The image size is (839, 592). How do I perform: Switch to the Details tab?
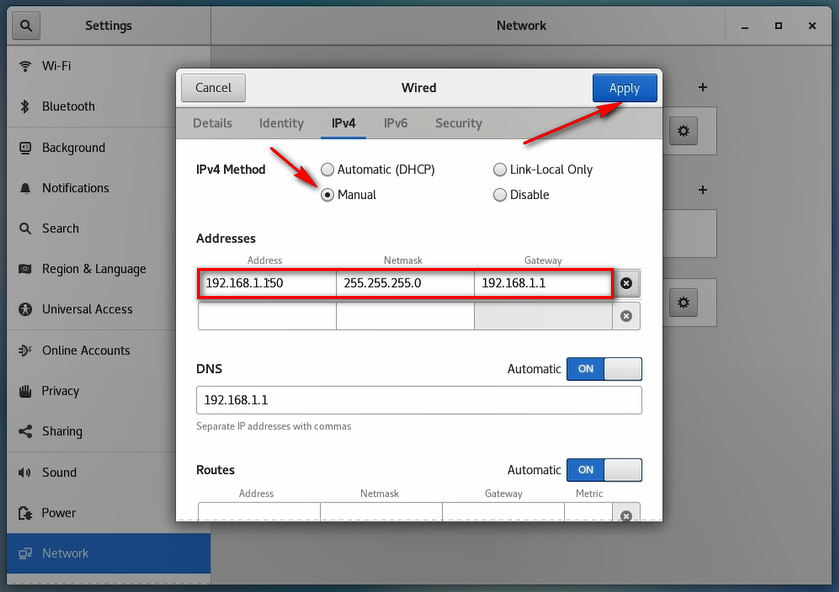point(212,123)
